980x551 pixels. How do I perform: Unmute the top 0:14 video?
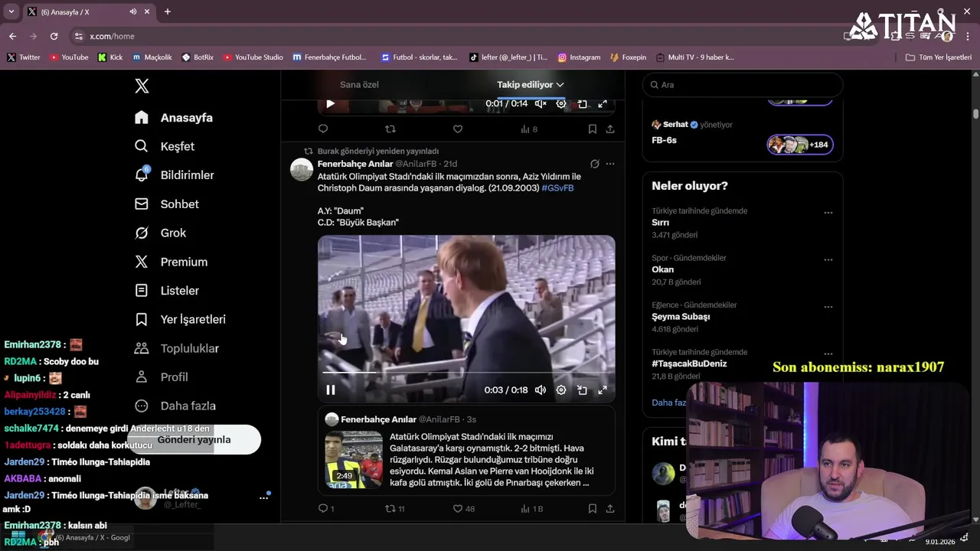541,103
